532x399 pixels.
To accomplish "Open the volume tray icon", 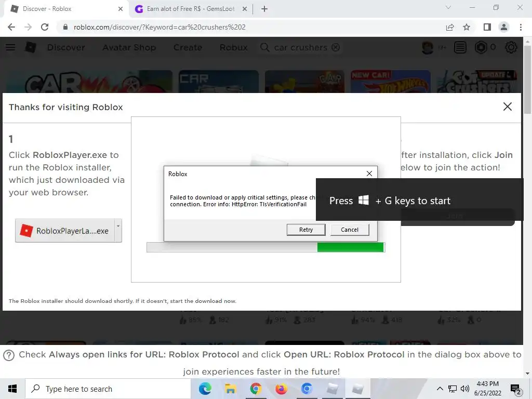I will pos(465,389).
